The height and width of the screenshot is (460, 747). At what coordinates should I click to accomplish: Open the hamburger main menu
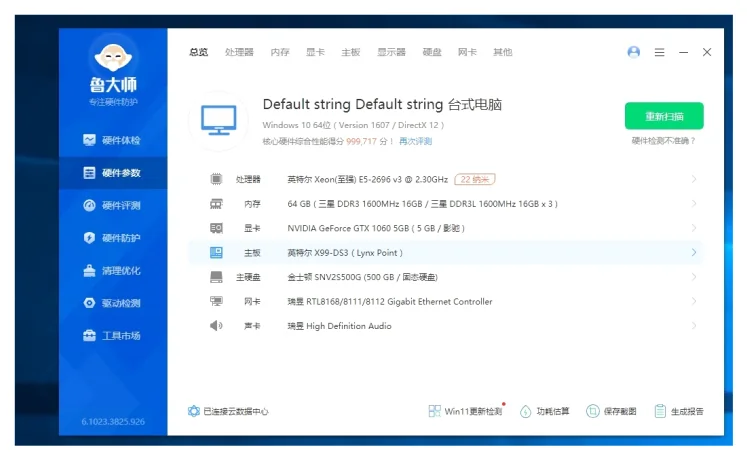[659, 52]
